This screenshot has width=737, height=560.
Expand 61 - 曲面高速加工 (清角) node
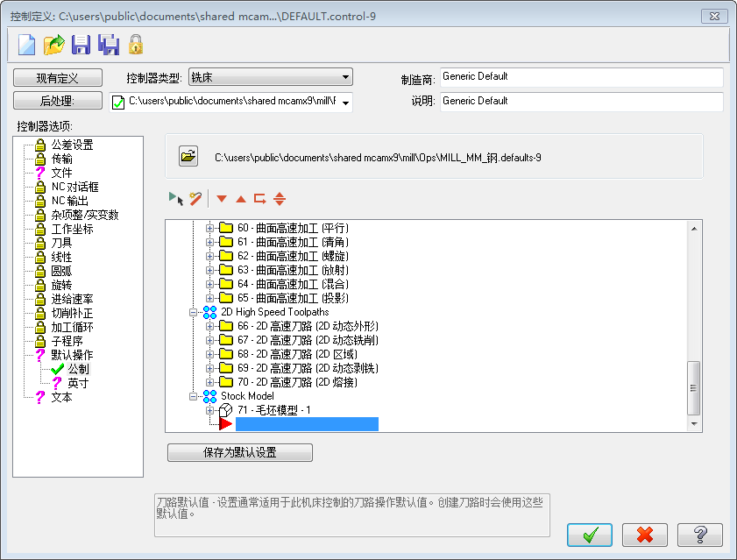[210, 242]
